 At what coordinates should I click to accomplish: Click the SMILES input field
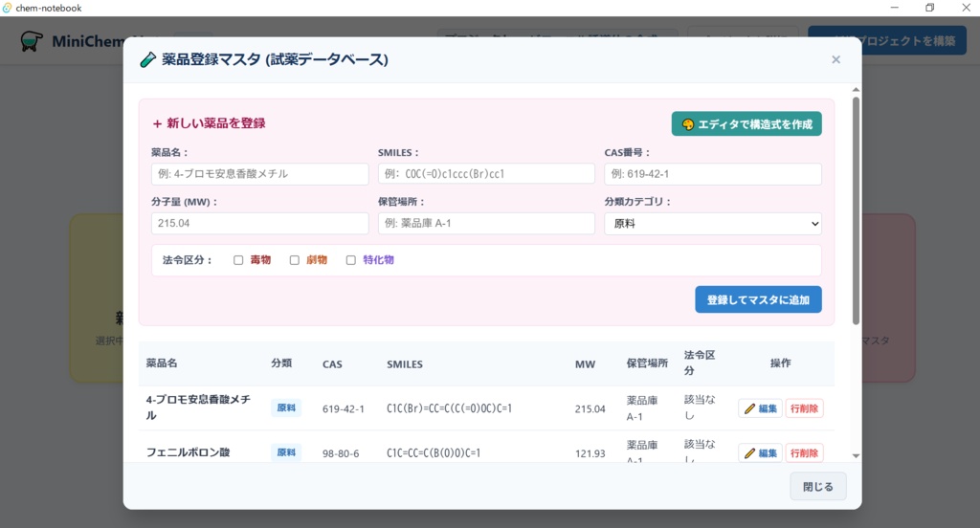486,174
